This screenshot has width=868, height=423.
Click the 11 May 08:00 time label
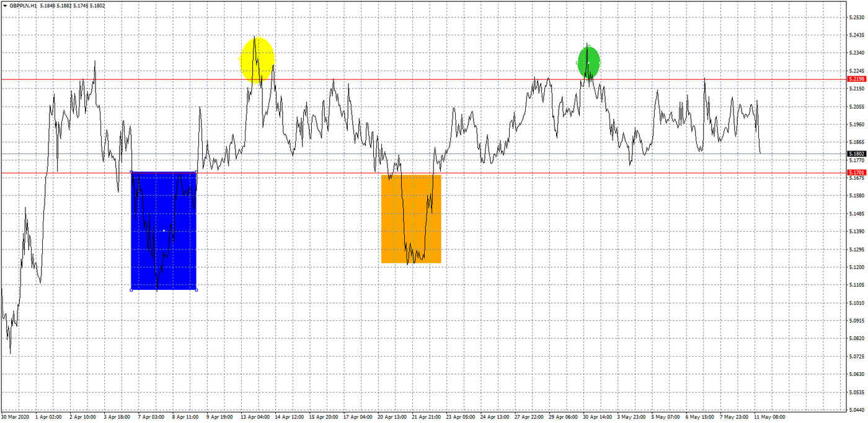point(769,417)
